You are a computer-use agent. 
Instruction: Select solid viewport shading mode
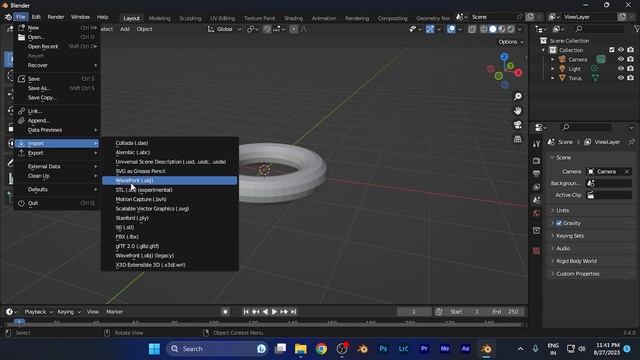[493, 29]
